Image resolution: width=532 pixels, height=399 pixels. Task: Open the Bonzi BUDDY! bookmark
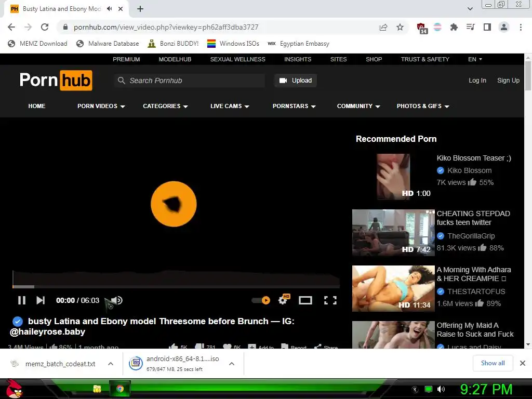coord(173,44)
